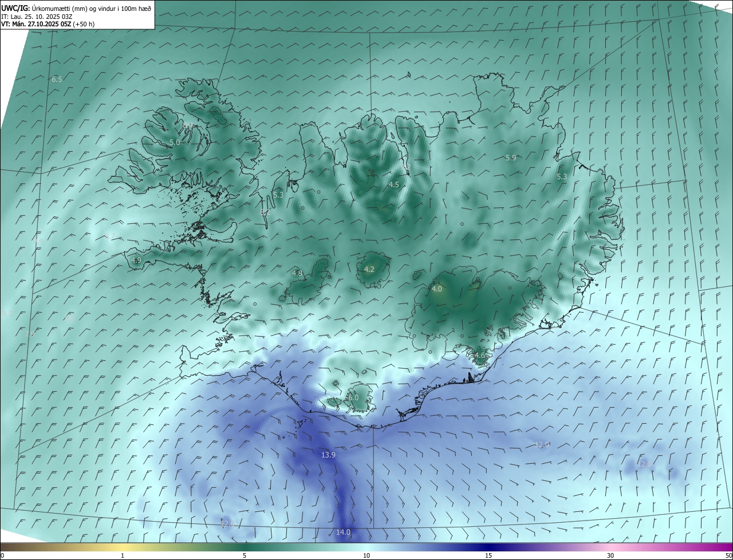Click the 13.9 value label on the map
733x560 pixels.
tap(328, 455)
